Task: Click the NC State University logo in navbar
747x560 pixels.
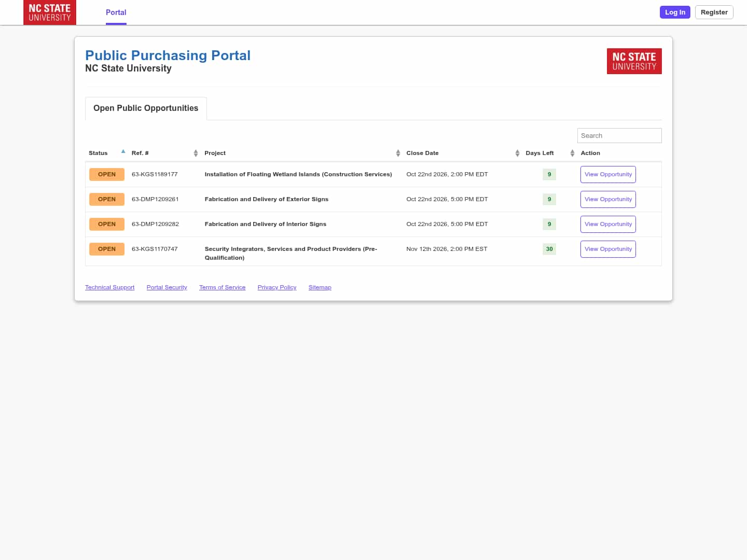Action: [x=50, y=12]
